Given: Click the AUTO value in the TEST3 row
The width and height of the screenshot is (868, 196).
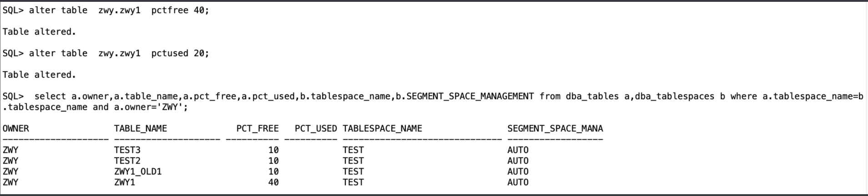Looking at the screenshot, I should tap(518, 150).
